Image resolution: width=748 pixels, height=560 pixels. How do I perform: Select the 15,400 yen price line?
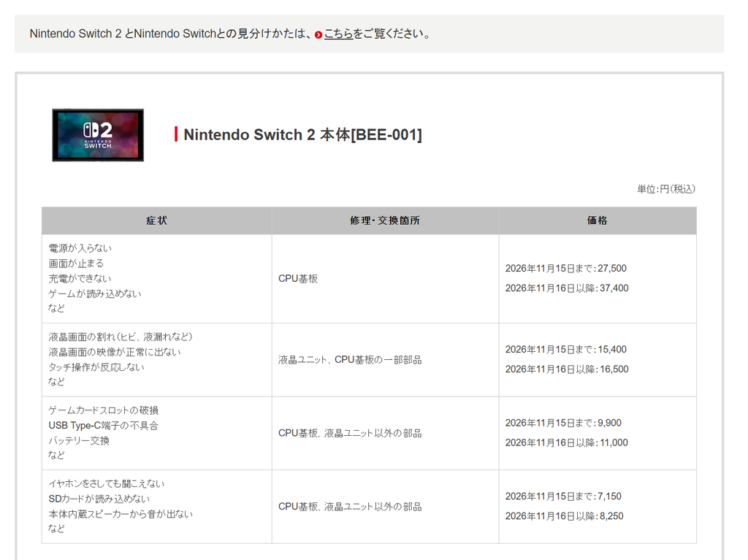(566, 350)
